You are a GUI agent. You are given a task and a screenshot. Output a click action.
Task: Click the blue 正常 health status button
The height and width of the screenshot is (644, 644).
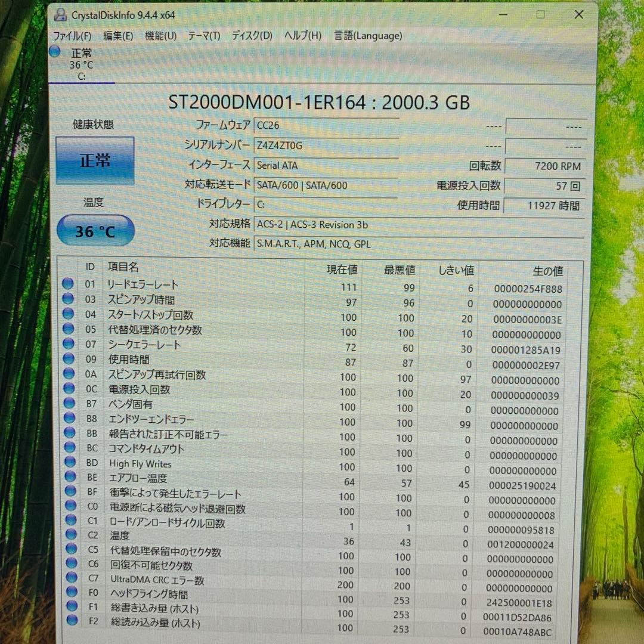point(95,159)
